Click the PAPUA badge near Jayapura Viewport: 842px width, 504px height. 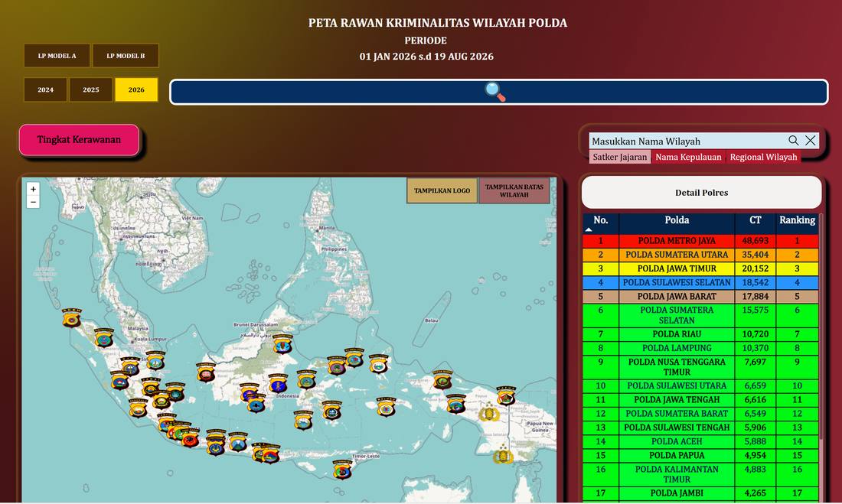tap(506, 395)
